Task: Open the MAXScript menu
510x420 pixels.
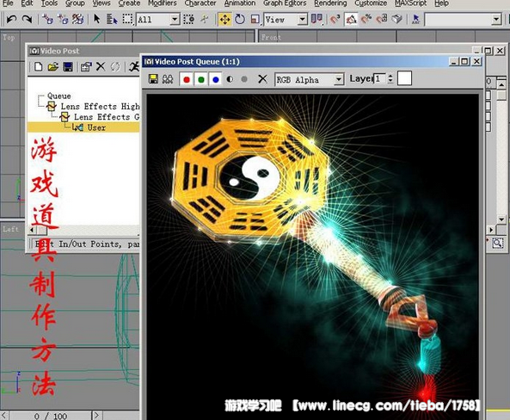Action: pos(410,3)
